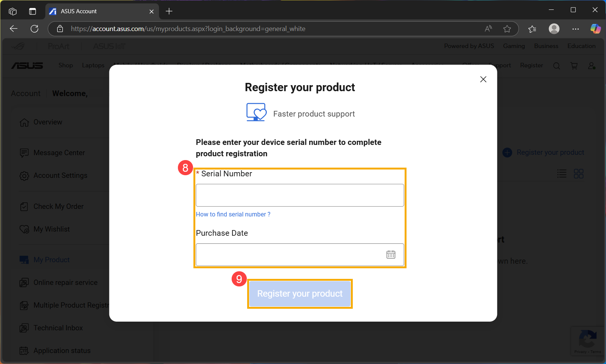The image size is (606, 364).
Task: Open the Shop menu
Action: tap(65, 65)
